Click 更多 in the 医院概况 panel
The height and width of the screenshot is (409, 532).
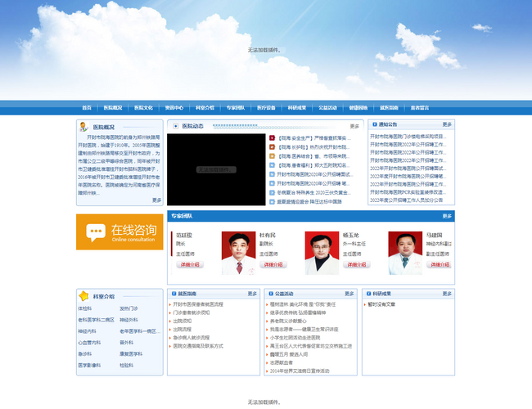[x=157, y=200]
